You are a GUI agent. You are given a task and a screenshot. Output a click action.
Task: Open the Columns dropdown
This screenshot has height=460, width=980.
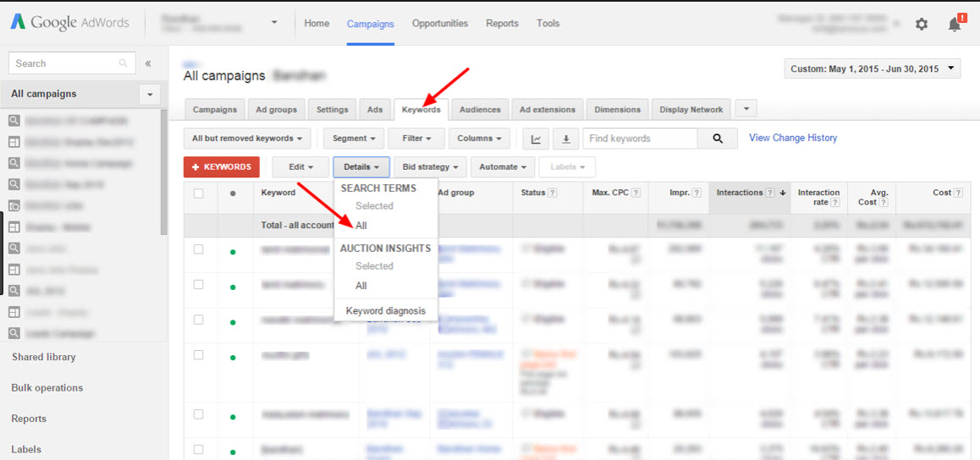coord(478,139)
